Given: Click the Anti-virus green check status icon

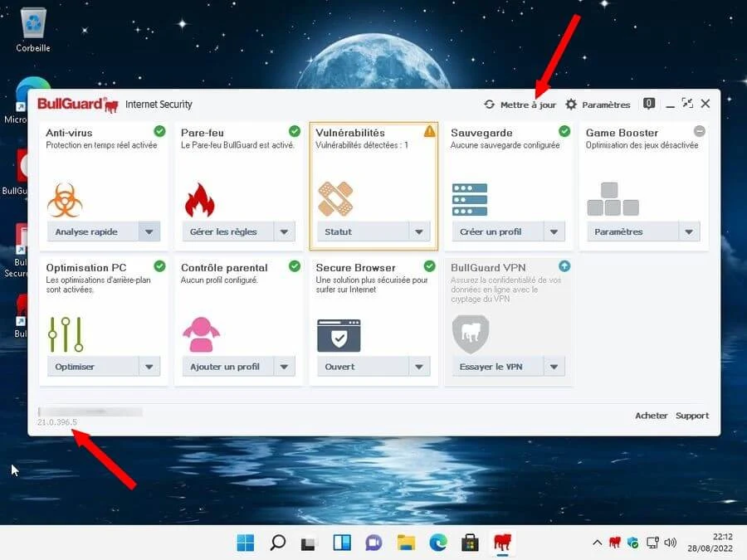Looking at the screenshot, I should pyautogui.click(x=159, y=131).
